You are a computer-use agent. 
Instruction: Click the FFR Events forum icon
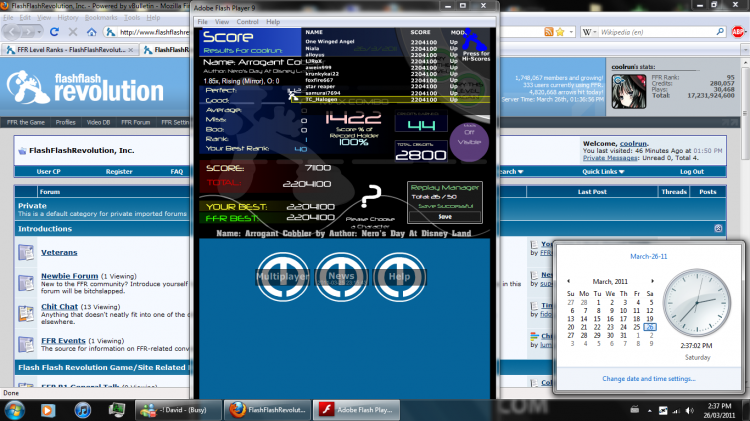coord(26,344)
